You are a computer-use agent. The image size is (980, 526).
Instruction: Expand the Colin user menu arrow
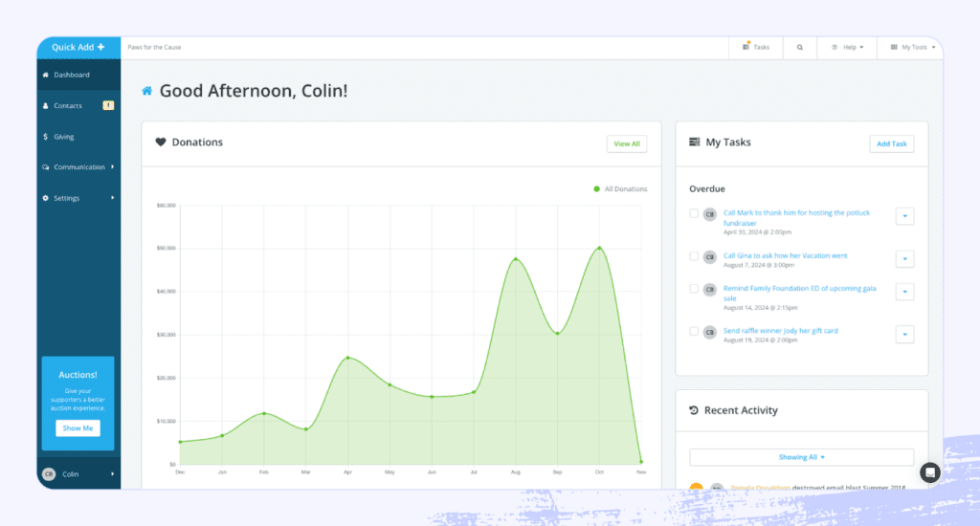click(113, 474)
